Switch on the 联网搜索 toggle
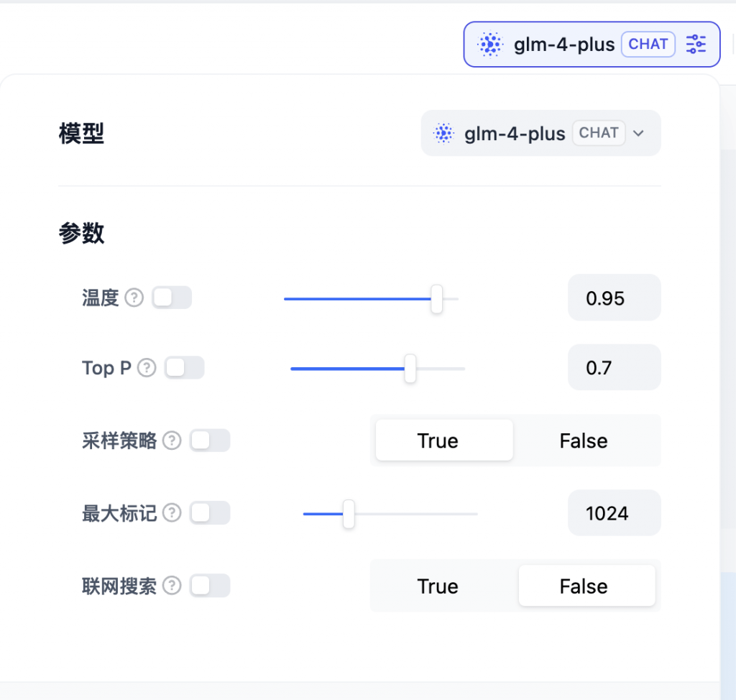This screenshot has height=700, width=736. tap(210, 586)
